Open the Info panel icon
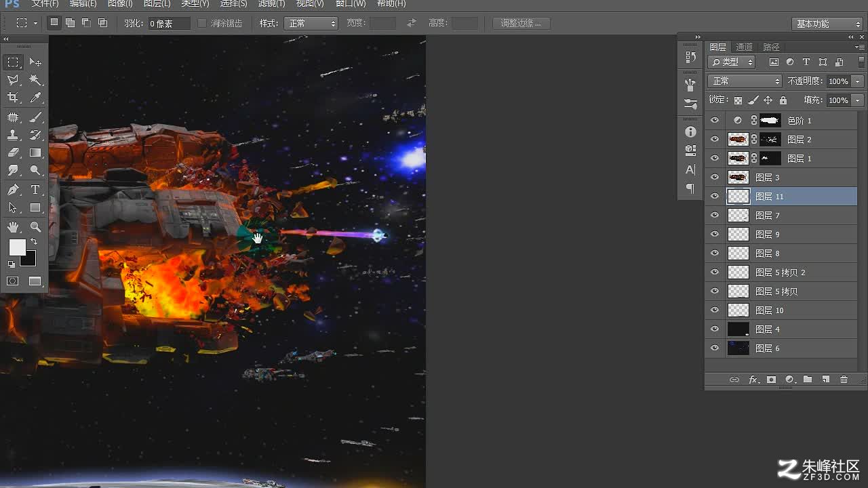The width and height of the screenshot is (868, 488). pyautogui.click(x=690, y=131)
